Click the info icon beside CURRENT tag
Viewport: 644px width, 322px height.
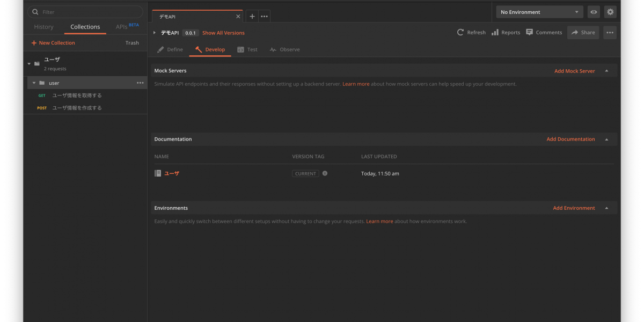pos(325,173)
